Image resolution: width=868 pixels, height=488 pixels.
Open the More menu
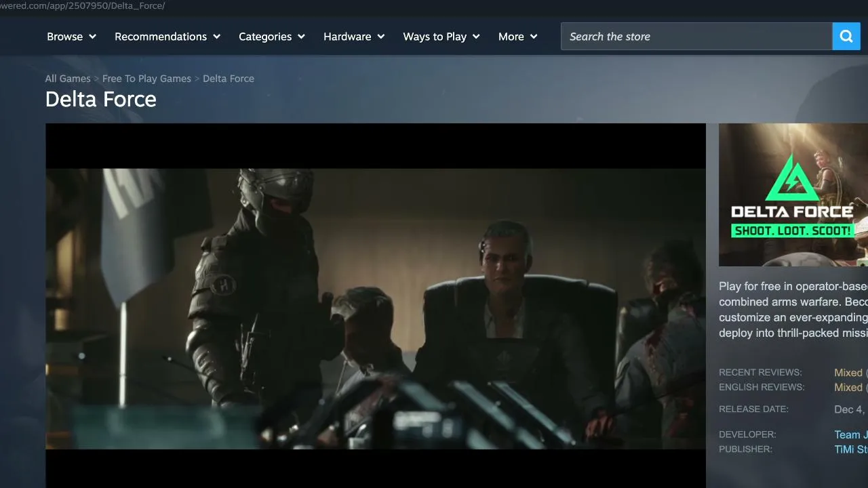(x=518, y=37)
